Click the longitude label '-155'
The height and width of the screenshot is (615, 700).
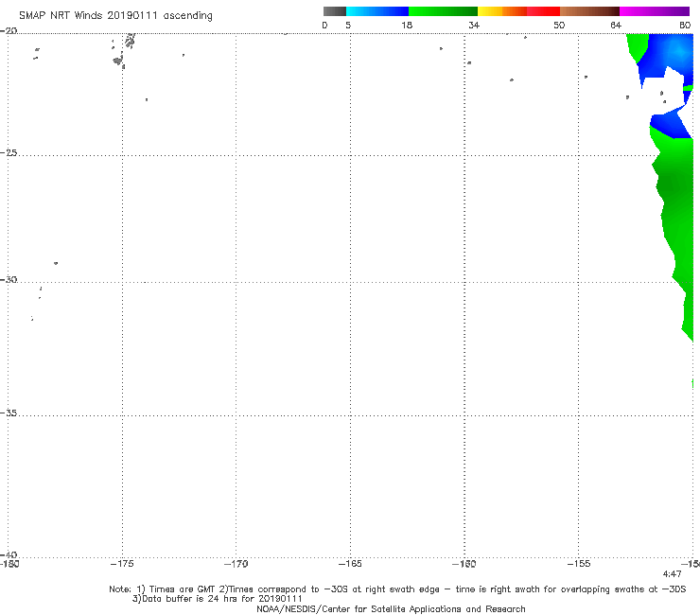579,564
